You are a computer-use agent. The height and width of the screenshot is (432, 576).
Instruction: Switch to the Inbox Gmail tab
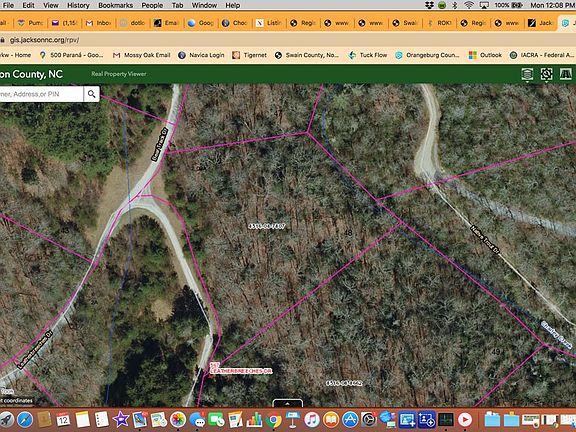[98, 23]
